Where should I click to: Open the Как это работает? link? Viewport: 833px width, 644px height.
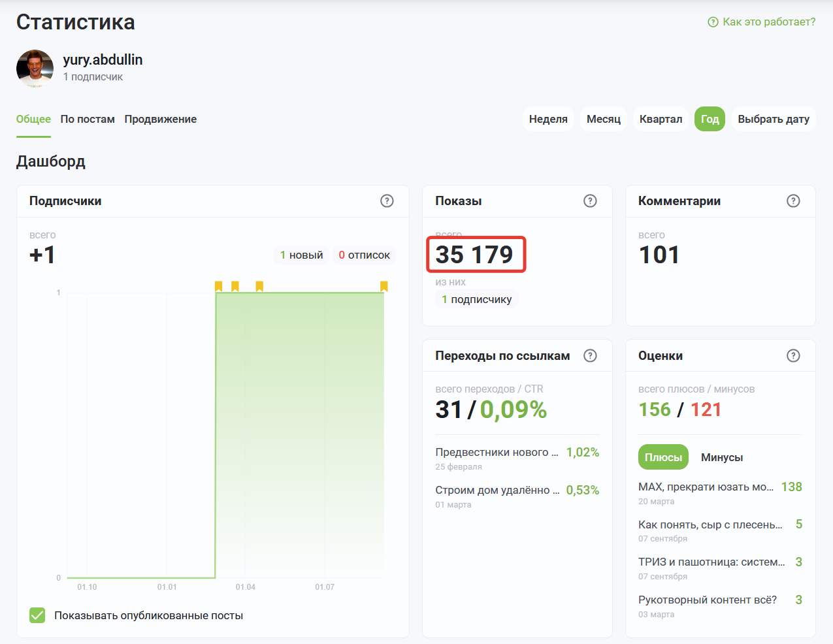[762, 22]
